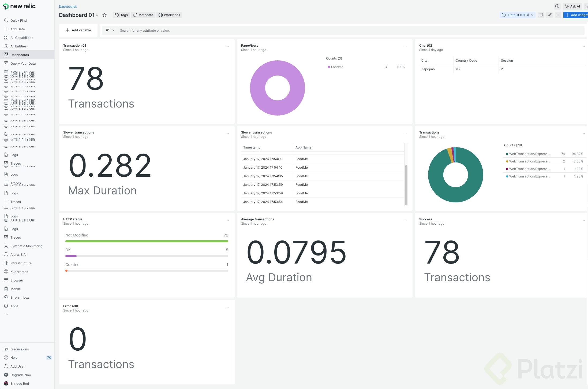The image size is (588, 389).
Task: Click the Add variable button
Action: [x=78, y=30]
